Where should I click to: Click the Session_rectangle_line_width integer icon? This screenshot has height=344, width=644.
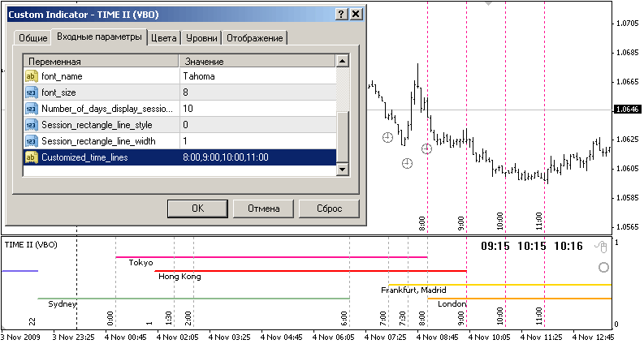point(32,141)
